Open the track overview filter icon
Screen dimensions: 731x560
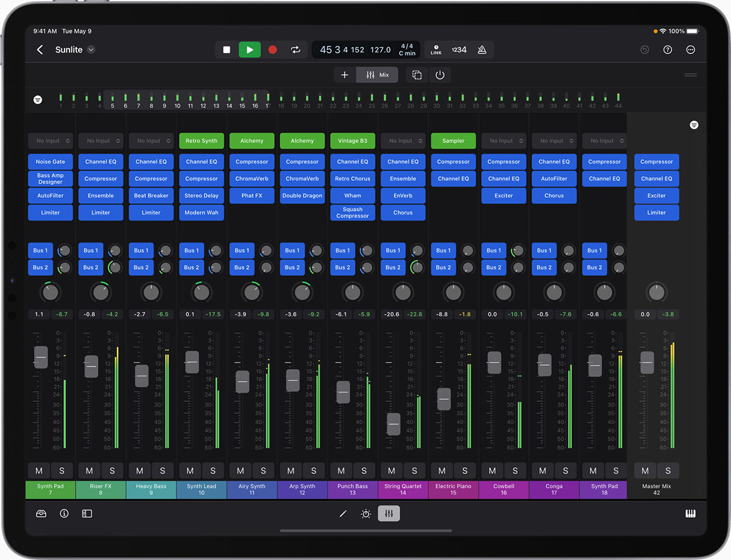(38, 99)
